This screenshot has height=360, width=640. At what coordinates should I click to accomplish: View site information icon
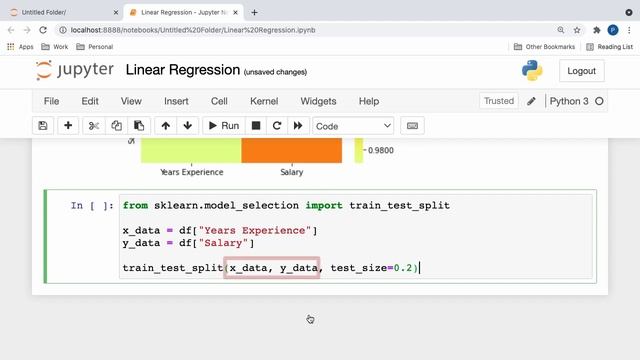click(x=63, y=30)
